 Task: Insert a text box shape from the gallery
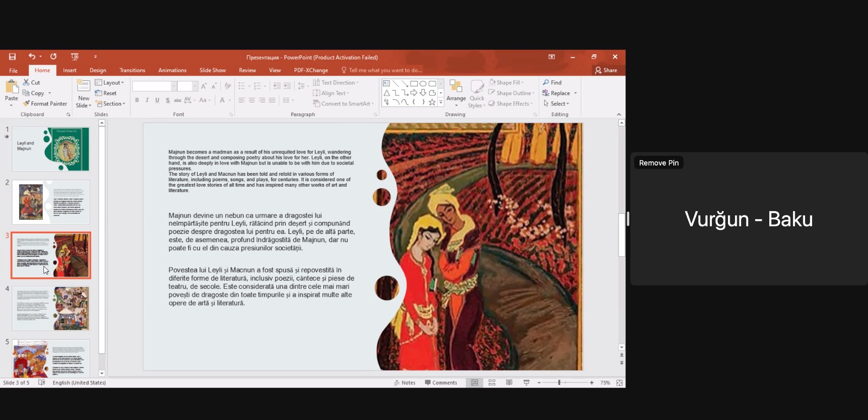[386, 84]
